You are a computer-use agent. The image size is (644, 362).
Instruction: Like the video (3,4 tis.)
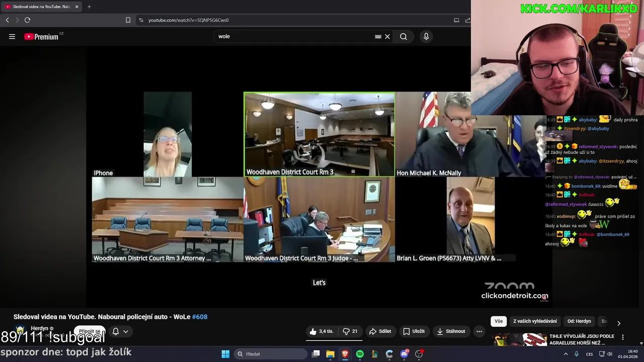point(321,331)
